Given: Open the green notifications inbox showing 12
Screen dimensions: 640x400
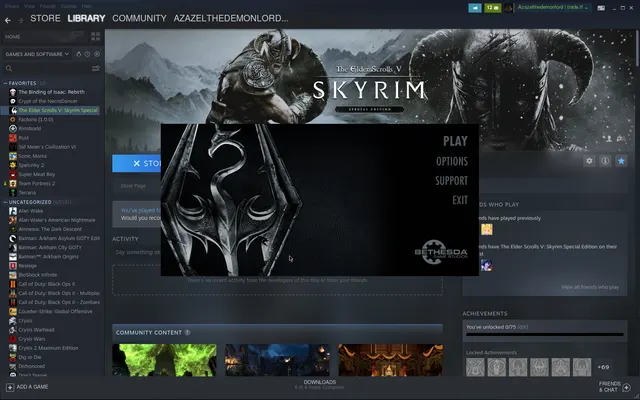Looking at the screenshot, I should click(x=493, y=8).
